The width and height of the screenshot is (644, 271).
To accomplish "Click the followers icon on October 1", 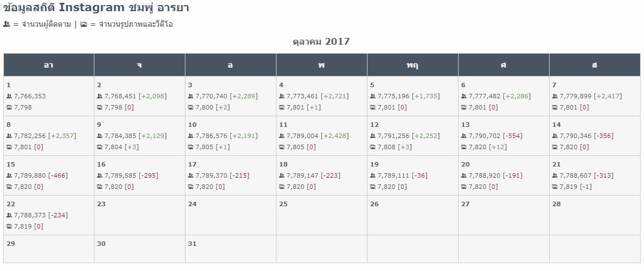I will click(9, 96).
